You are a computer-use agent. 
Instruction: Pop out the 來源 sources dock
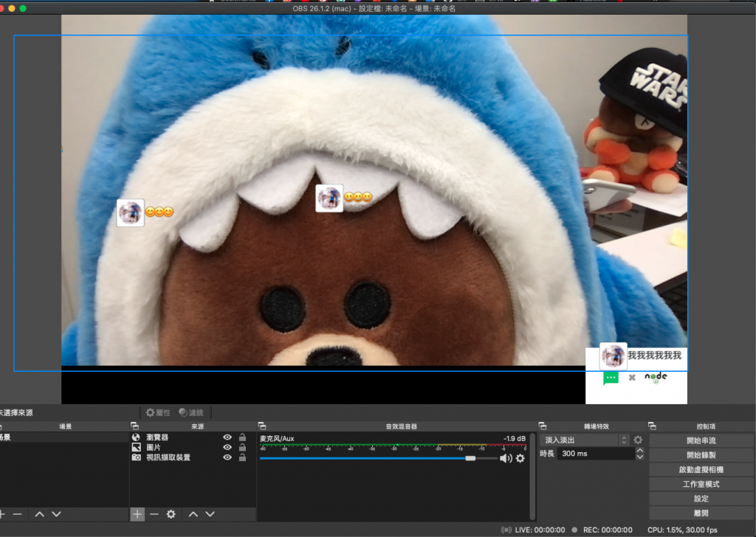[134, 426]
